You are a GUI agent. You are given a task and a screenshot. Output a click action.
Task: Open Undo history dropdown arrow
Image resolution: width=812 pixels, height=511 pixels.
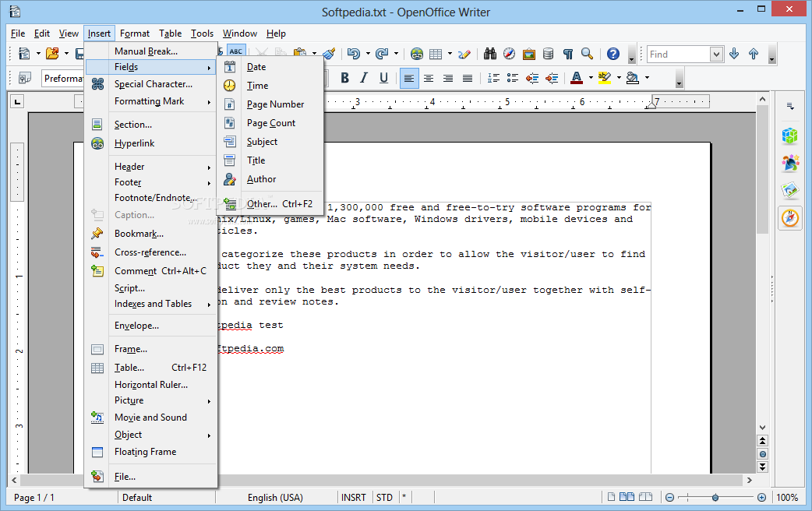pyautogui.click(x=368, y=54)
